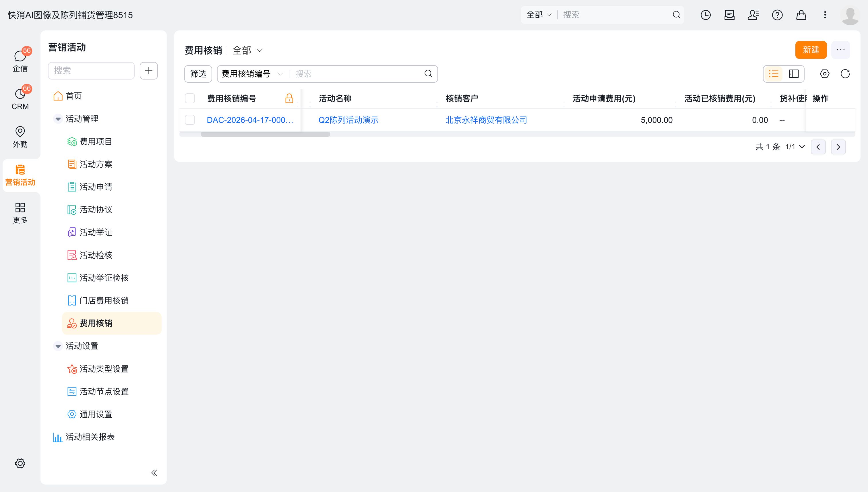Go to next page arrow
The height and width of the screenshot is (492, 868).
point(838,147)
